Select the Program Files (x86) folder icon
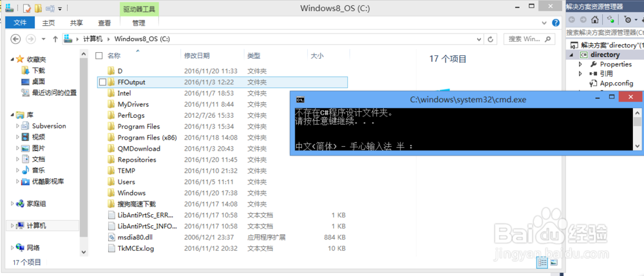 pyautogui.click(x=111, y=138)
